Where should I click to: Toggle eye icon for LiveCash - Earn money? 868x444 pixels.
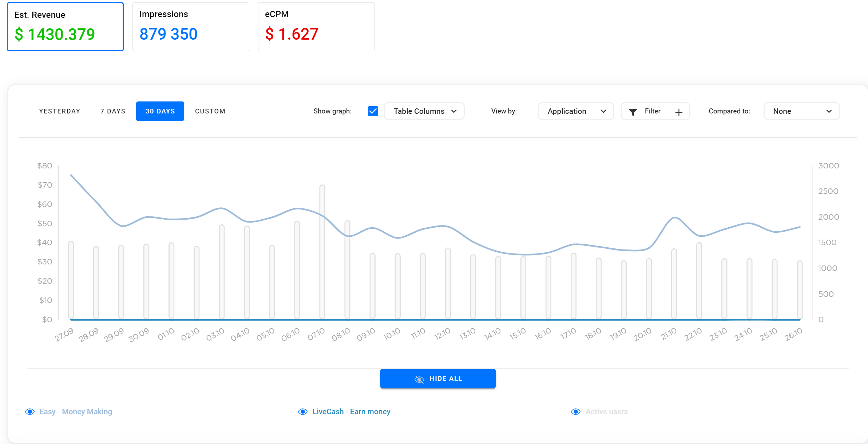(x=303, y=412)
